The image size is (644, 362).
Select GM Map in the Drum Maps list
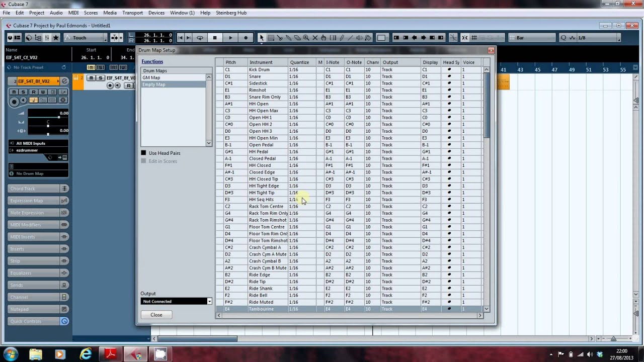point(173,77)
